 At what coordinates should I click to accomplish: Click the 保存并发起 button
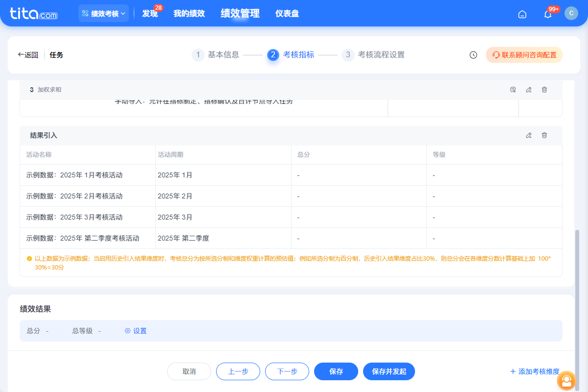(x=389, y=371)
